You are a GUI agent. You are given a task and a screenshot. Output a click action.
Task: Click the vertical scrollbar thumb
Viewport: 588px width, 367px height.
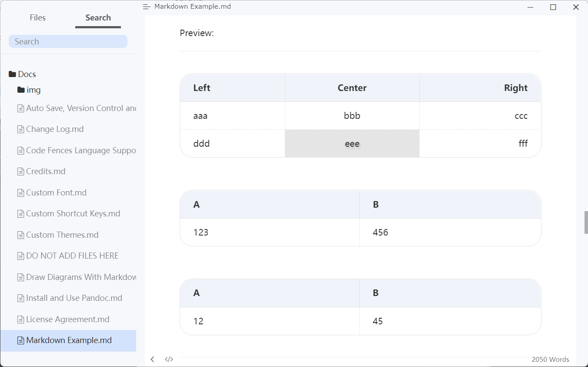click(586, 222)
